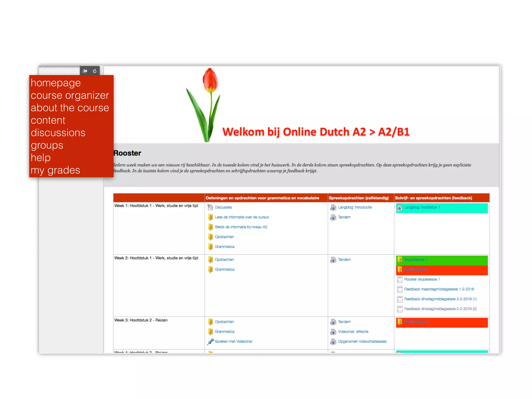Click the Rooster skypesessie 1 page icon

tap(400, 280)
